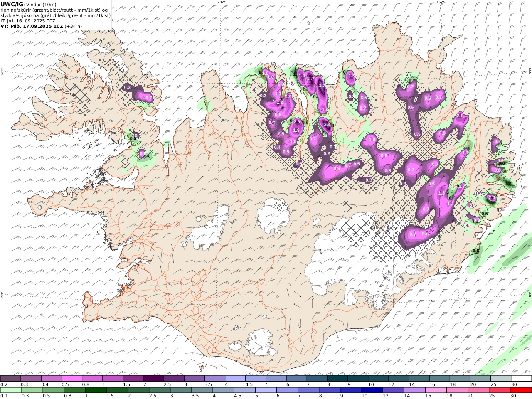Click the snow-scale swatch between 4 and 4.5
Screen dimensions: 532x399
(235, 378)
